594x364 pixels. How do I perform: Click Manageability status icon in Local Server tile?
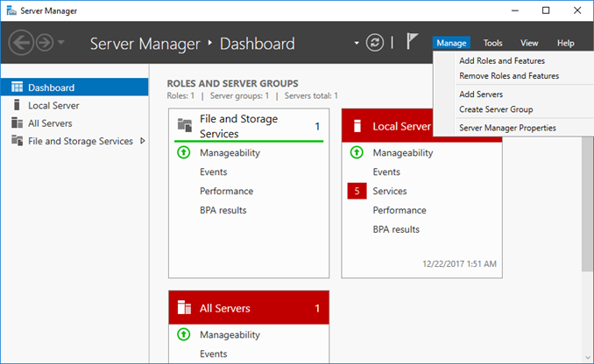(x=357, y=152)
